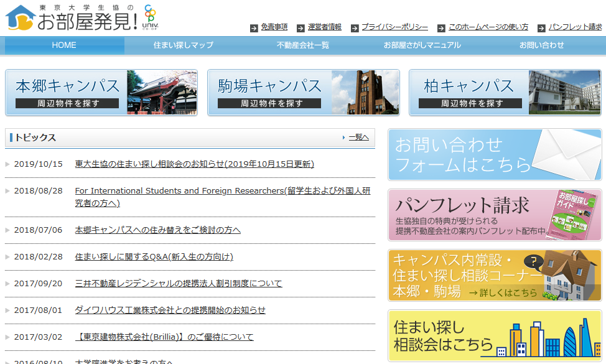Click the arrow icon beside プライバシーポリシー
This screenshot has width=606, height=364.
pos(355,28)
